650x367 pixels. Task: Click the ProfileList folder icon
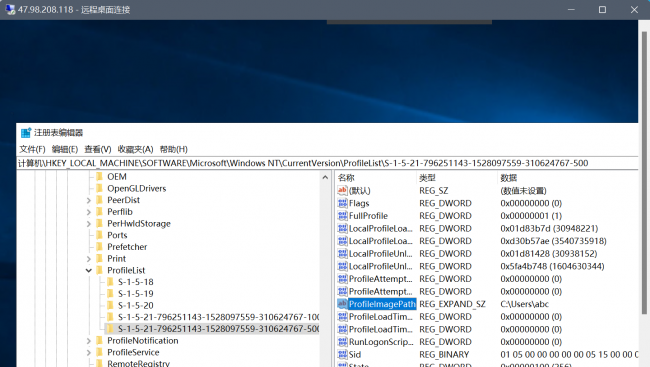pos(99,270)
